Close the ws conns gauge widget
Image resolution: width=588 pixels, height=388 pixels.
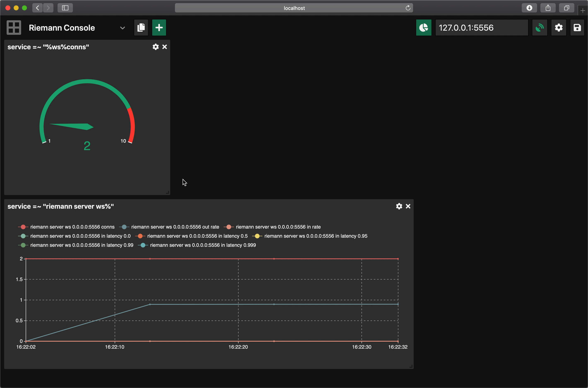[x=165, y=47]
